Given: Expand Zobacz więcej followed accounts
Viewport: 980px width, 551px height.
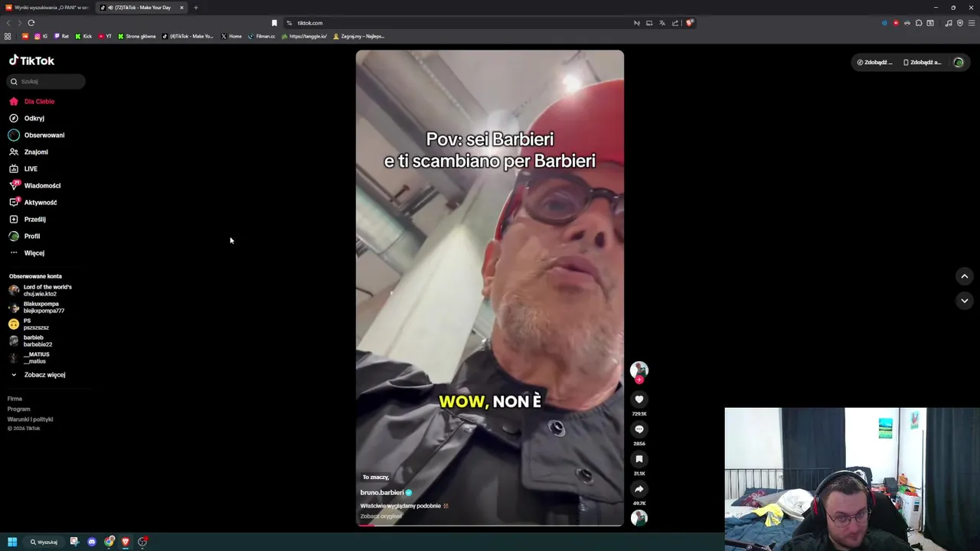Looking at the screenshot, I should [38, 375].
